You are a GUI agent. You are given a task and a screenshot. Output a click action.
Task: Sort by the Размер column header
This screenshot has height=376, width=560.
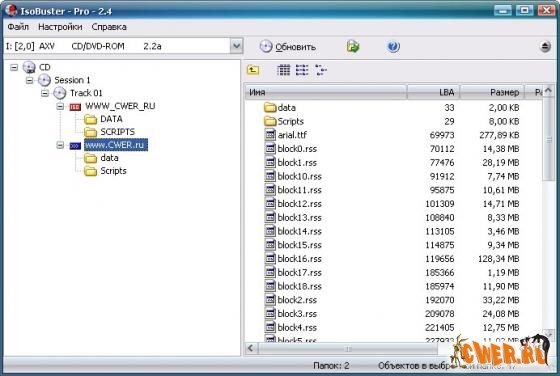tap(492, 92)
